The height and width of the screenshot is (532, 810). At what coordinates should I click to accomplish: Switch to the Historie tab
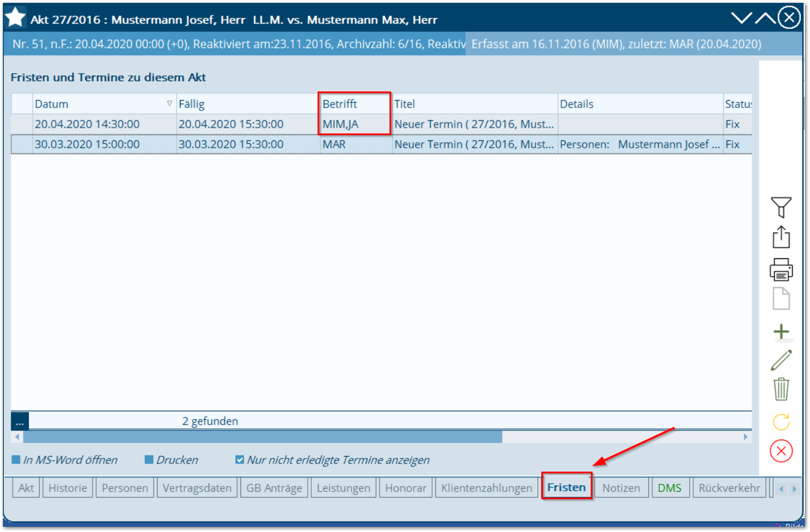point(68,488)
